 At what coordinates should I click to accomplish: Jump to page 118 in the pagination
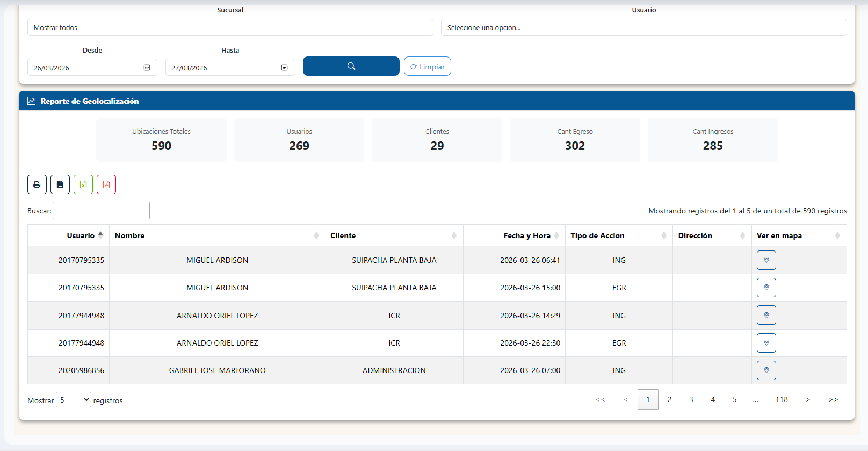[x=782, y=399]
